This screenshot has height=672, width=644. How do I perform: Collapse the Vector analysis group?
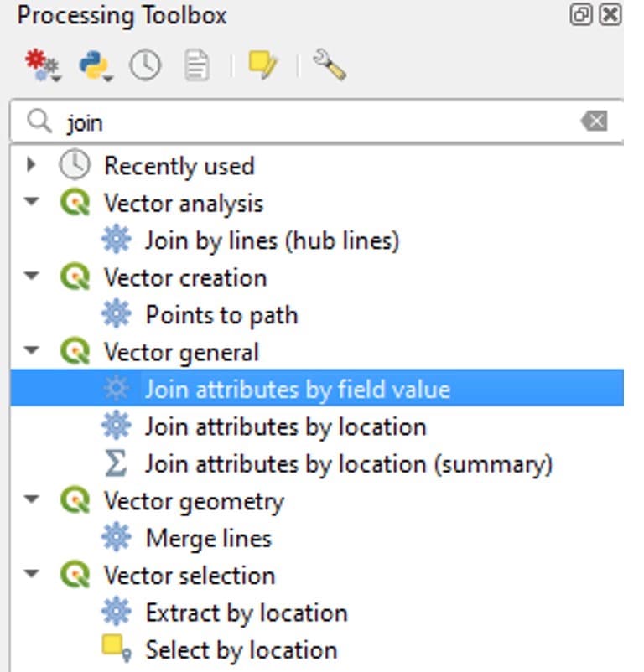pyautogui.click(x=32, y=203)
